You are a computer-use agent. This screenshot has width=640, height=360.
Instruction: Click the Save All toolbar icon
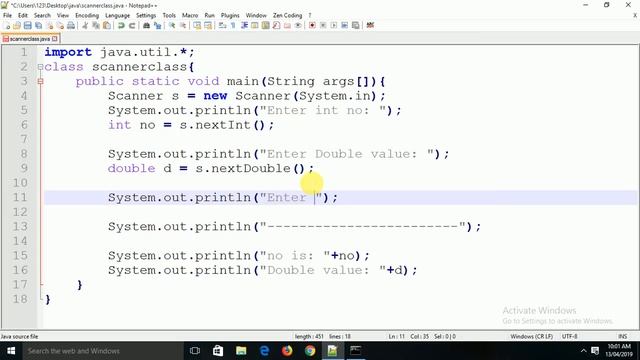click(38, 25)
